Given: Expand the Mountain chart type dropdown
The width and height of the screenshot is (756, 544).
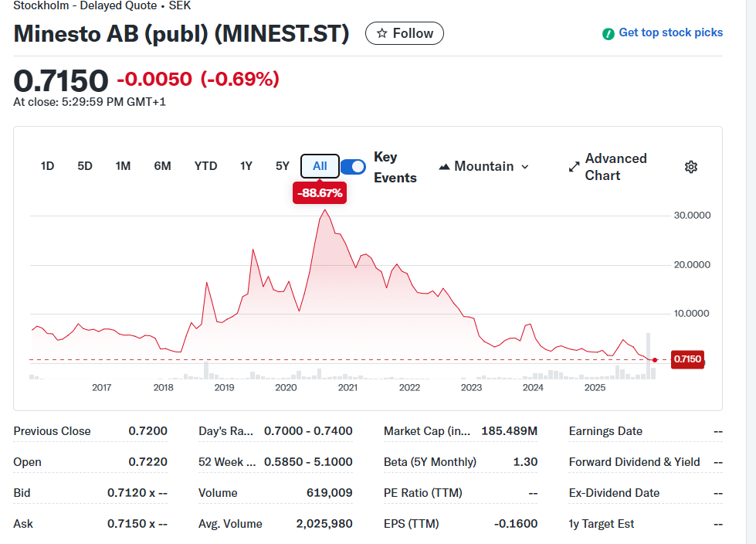Looking at the screenshot, I should pos(525,167).
